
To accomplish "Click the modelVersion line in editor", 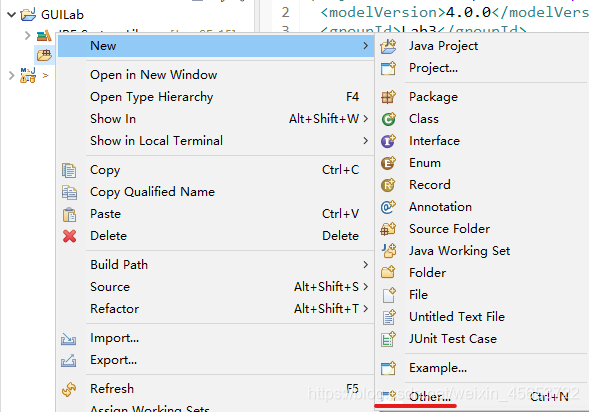I will click(x=455, y=13).
